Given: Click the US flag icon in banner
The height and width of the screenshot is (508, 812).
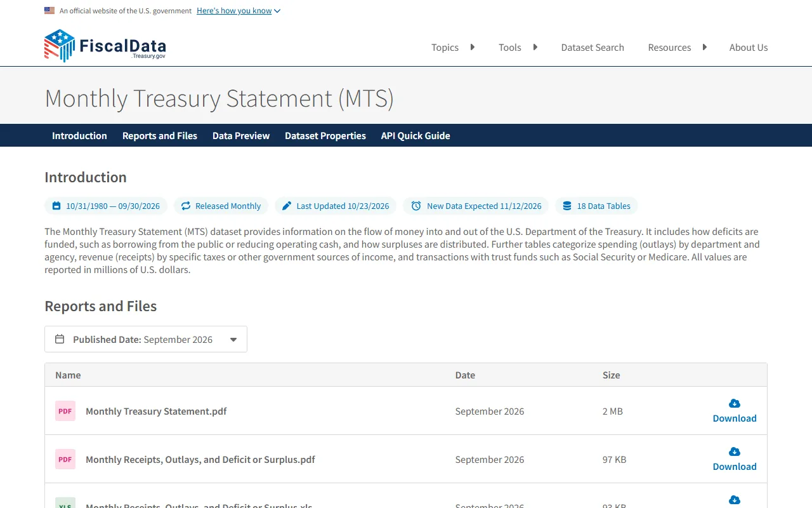Looking at the screenshot, I should [x=49, y=11].
